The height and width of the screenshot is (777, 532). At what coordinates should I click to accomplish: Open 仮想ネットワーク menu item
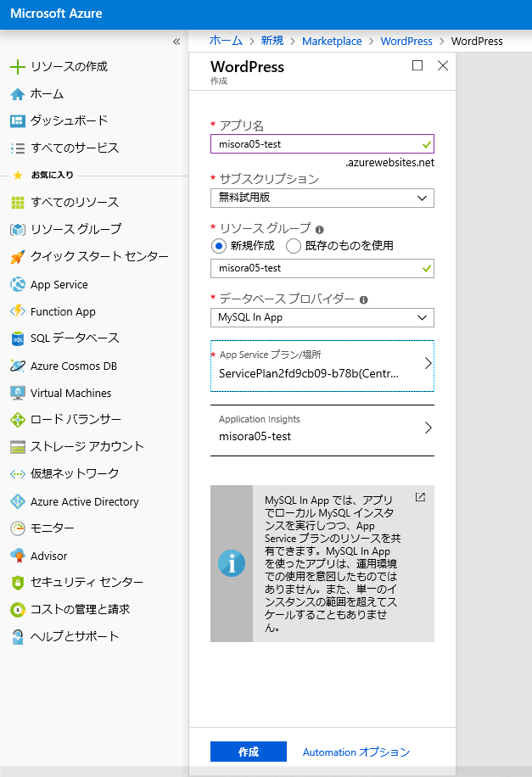click(75, 474)
